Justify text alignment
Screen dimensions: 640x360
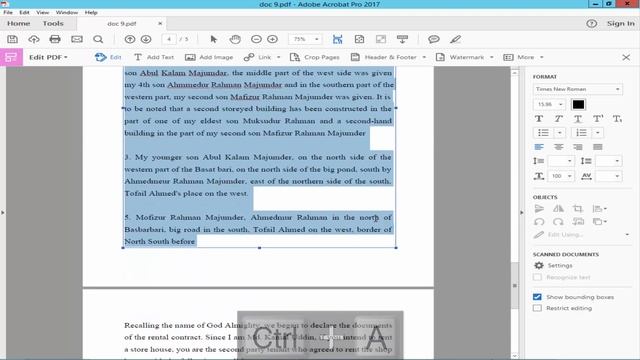tap(598, 147)
